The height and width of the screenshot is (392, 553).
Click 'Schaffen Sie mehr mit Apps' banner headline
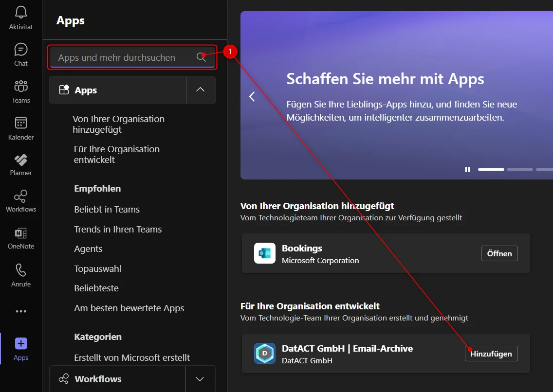385,79
